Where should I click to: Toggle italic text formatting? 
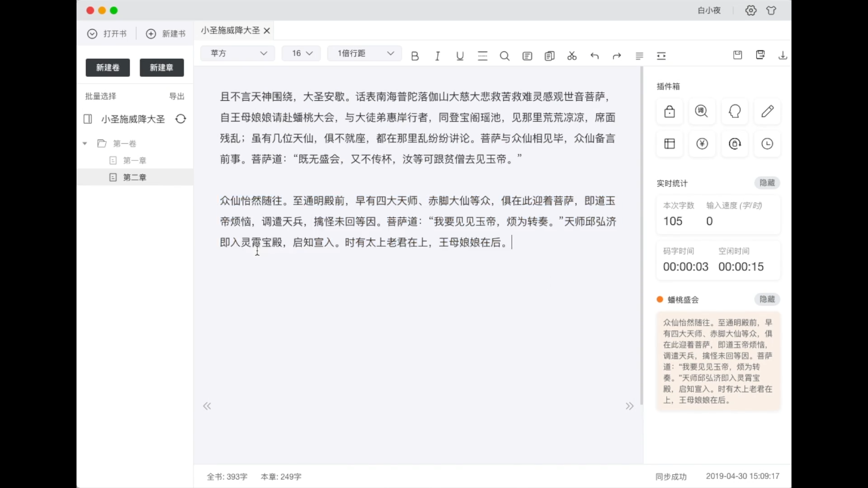[437, 56]
